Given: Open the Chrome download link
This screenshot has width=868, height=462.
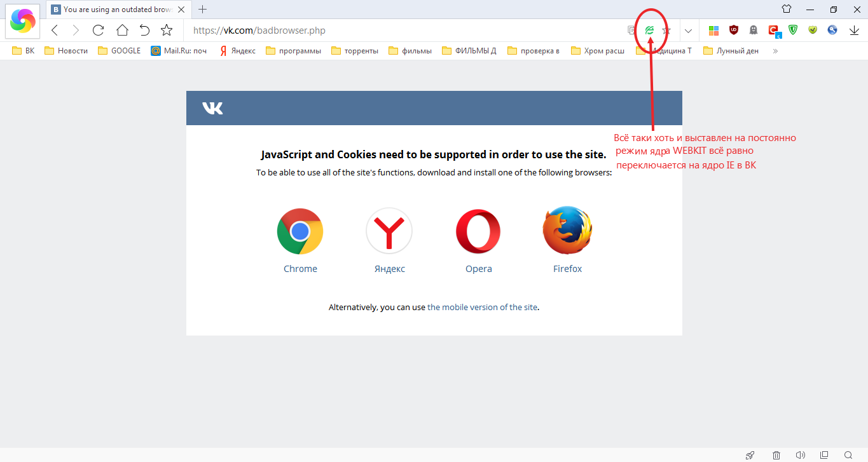Looking at the screenshot, I should (300, 269).
